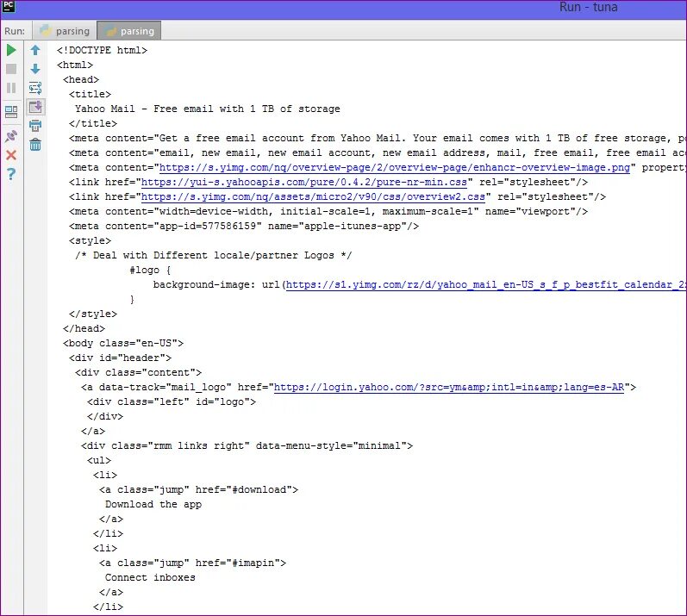Open the yahoo_mail_en-US background image link
The height and width of the screenshot is (616, 687).
pyautogui.click(x=486, y=284)
